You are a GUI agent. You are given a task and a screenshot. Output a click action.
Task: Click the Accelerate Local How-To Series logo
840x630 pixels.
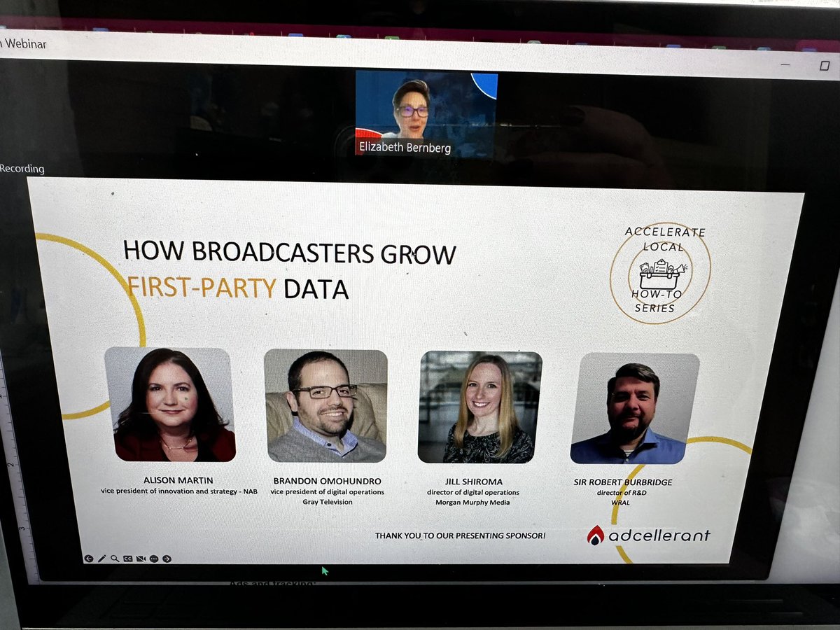(660, 273)
